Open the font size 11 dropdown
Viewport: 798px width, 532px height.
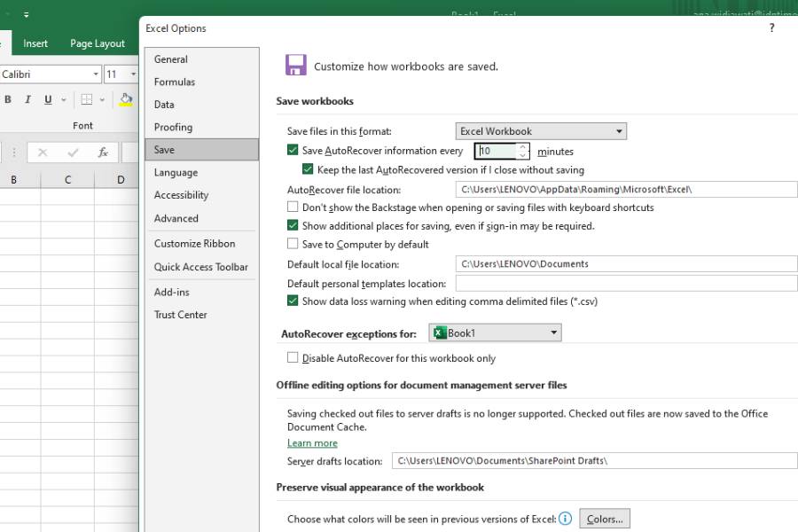pyautogui.click(x=133, y=74)
